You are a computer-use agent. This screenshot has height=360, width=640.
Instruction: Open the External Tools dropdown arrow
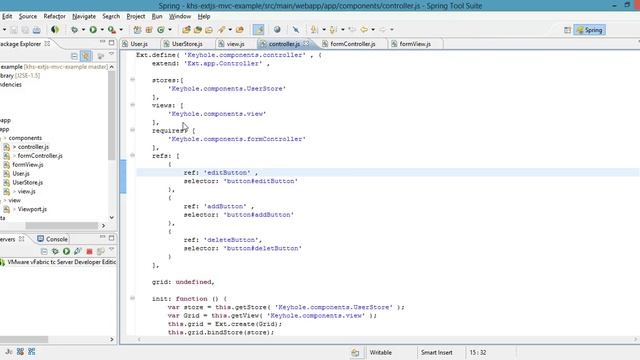pos(120,30)
